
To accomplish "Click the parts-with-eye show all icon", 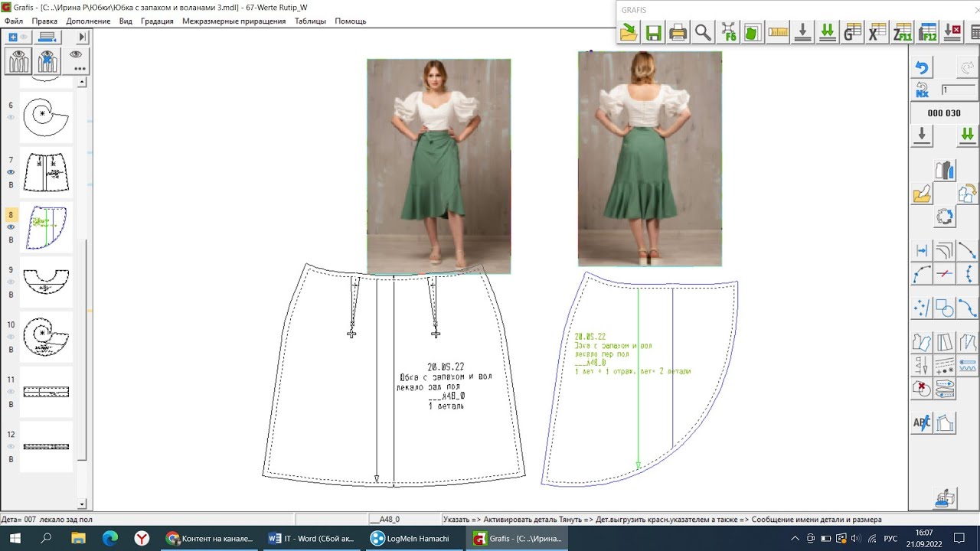I will [x=18, y=60].
